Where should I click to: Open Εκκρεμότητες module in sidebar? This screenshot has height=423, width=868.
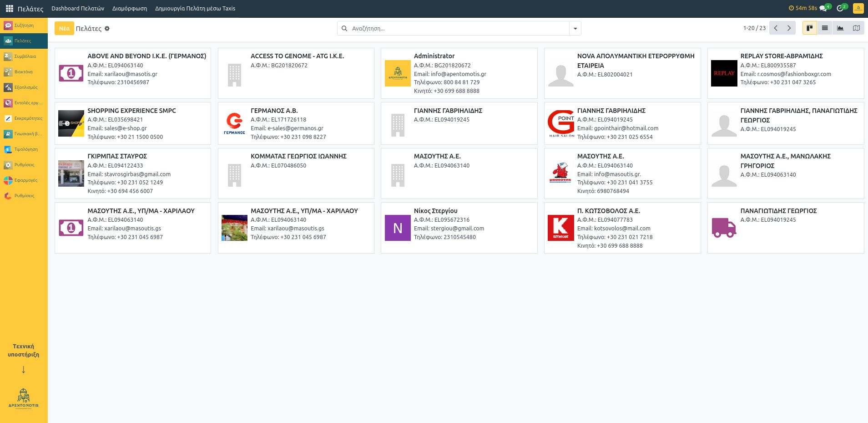click(24, 118)
